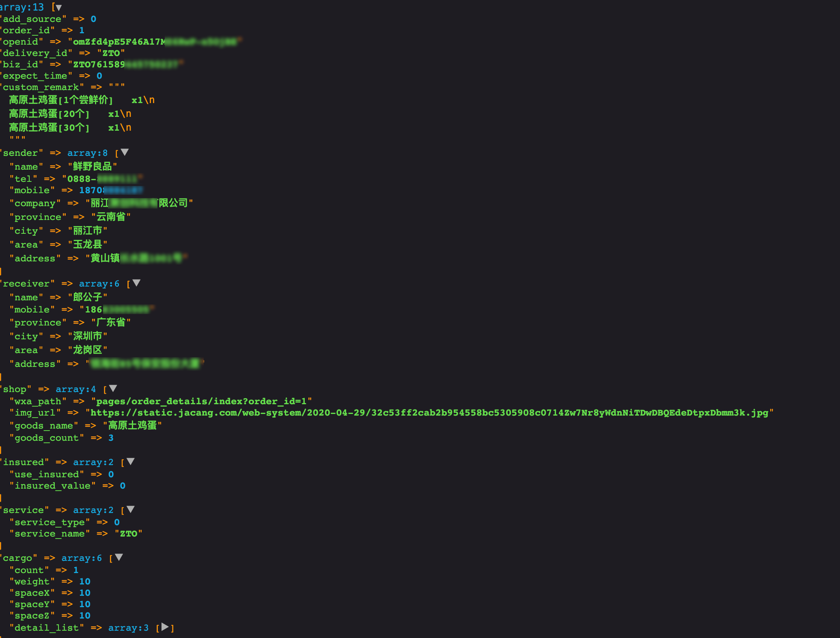Click the sender array:8 label
This screenshot has width=840, height=638.
(x=87, y=153)
